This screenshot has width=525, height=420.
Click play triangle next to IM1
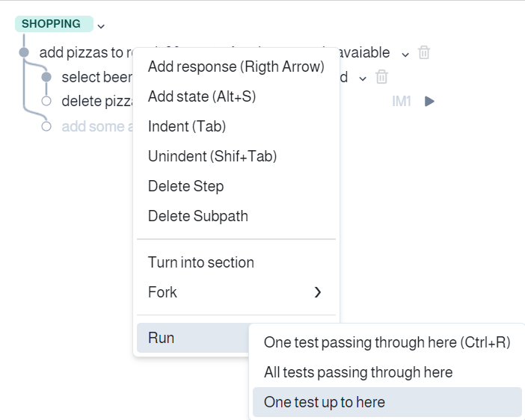tap(429, 101)
